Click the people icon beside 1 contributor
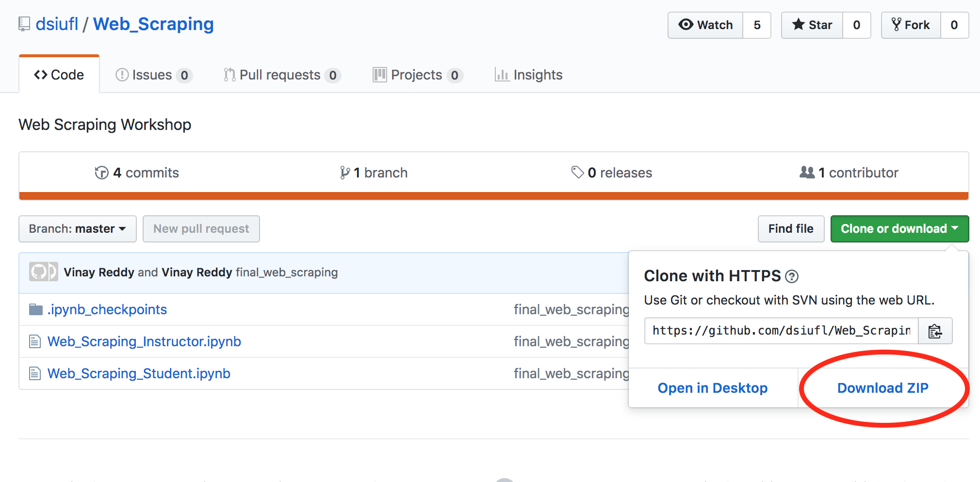 click(x=807, y=172)
